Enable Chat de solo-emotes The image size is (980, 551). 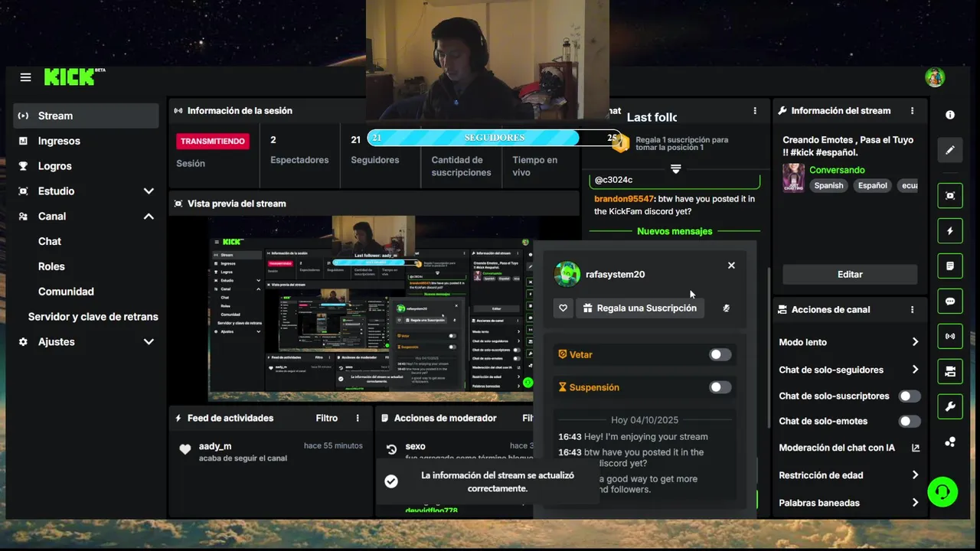pos(909,422)
